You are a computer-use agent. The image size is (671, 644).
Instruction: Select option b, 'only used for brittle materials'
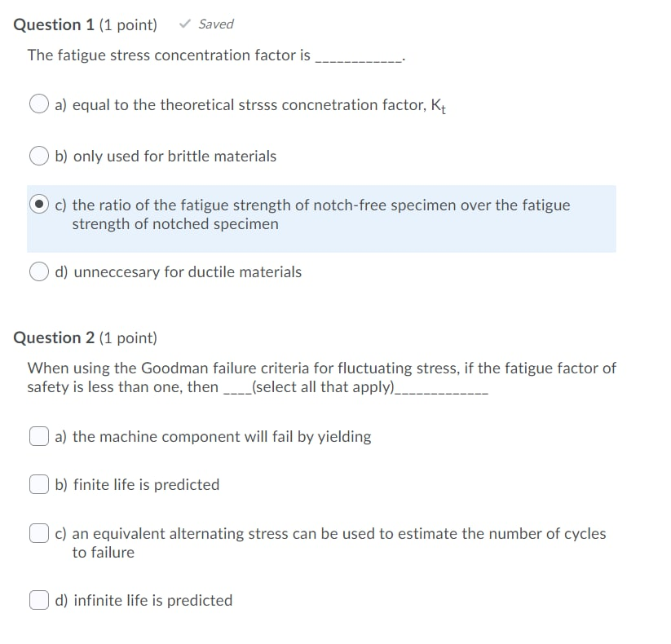pos(38,156)
